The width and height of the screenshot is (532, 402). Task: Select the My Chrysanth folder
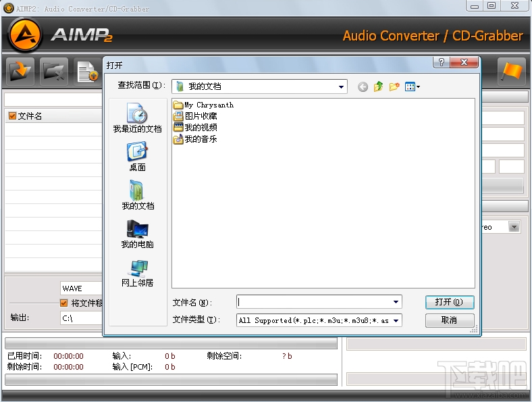pyautogui.click(x=204, y=105)
